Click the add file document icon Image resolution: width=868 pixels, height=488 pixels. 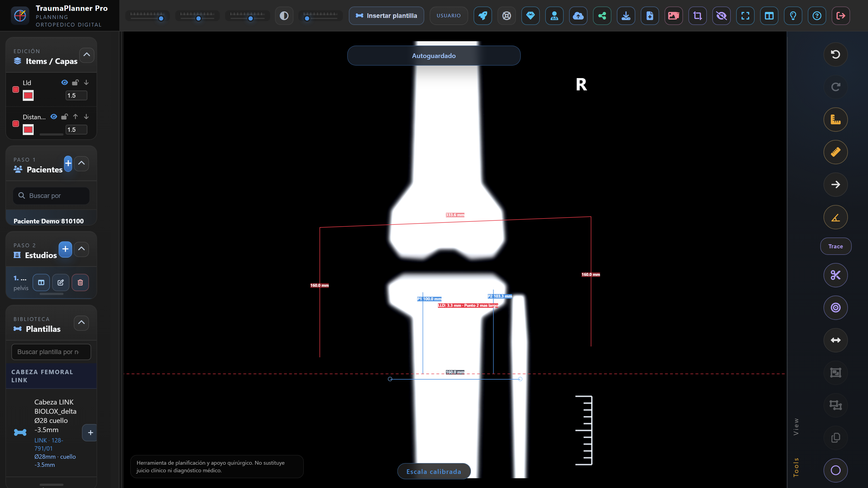pos(650,16)
